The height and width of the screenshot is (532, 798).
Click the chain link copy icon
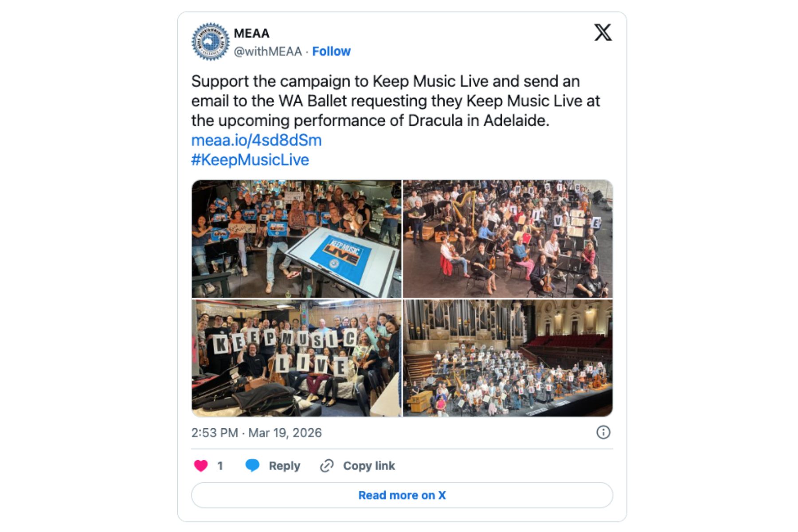point(327,465)
